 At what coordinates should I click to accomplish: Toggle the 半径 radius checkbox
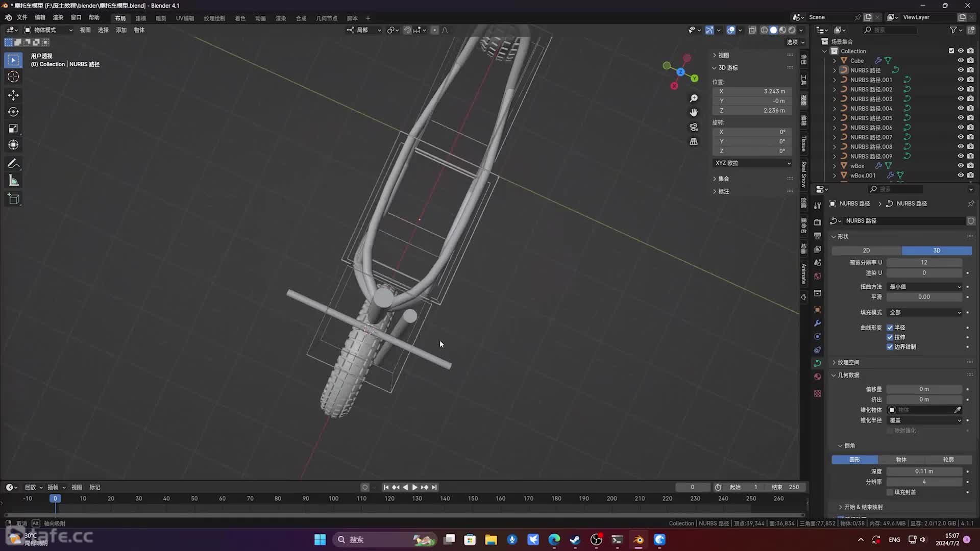click(890, 328)
